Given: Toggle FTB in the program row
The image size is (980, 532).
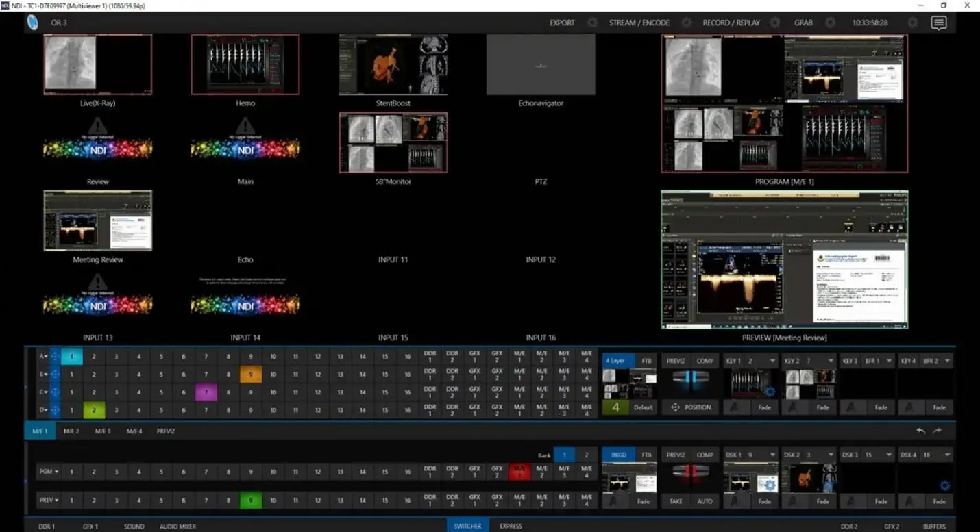Looking at the screenshot, I should [x=646, y=455].
